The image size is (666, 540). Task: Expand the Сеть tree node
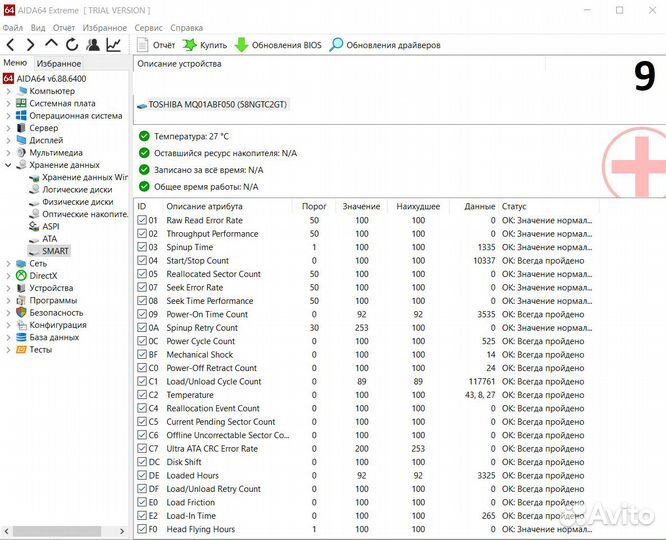click(x=8, y=263)
